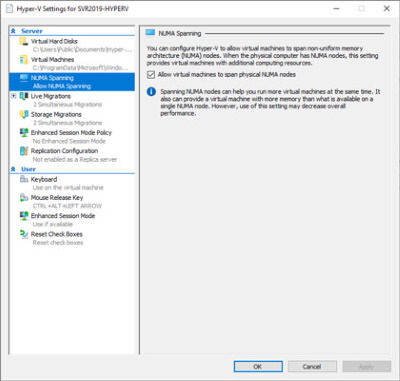The height and width of the screenshot is (381, 400).
Task: Click the Storage Migrations icon
Action: click(24, 114)
